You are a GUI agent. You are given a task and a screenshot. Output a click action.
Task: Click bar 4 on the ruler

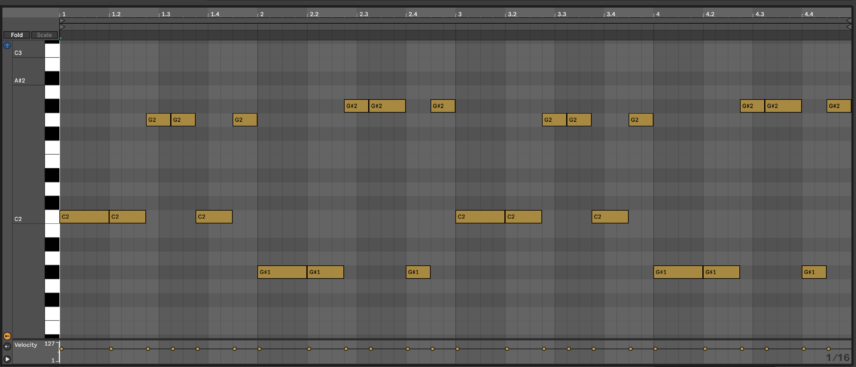(x=658, y=14)
